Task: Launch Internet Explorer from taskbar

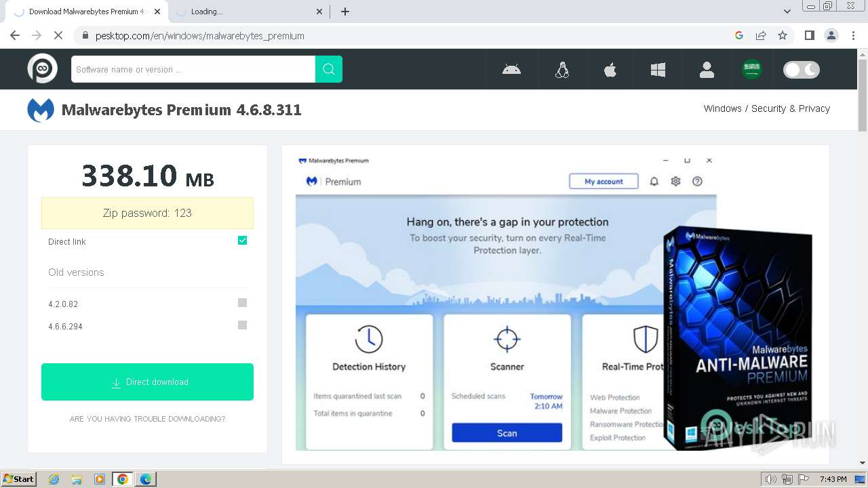Action: pos(54,479)
